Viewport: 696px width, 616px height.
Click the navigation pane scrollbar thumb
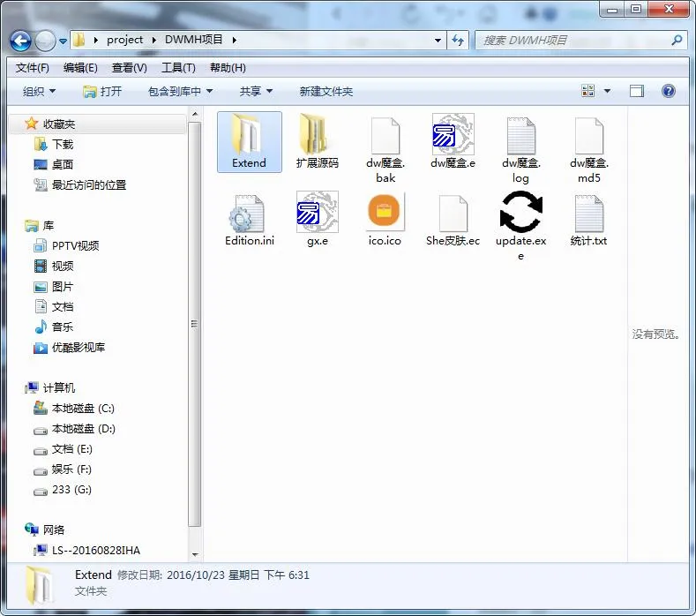point(194,324)
